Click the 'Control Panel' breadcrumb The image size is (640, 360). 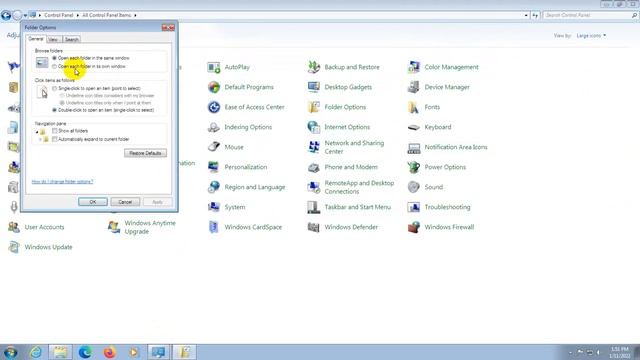[x=58, y=16]
